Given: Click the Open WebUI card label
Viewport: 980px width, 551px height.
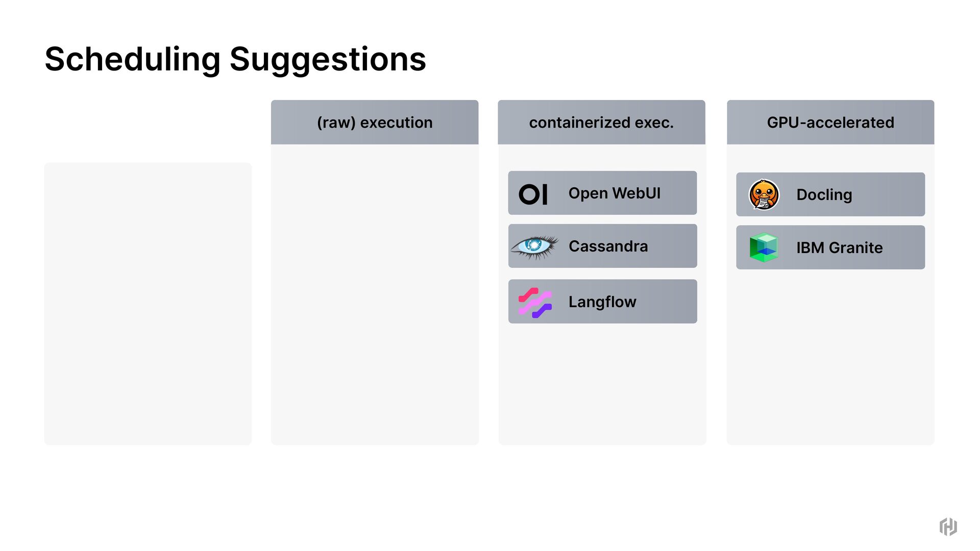Looking at the screenshot, I should click(615, 193).
